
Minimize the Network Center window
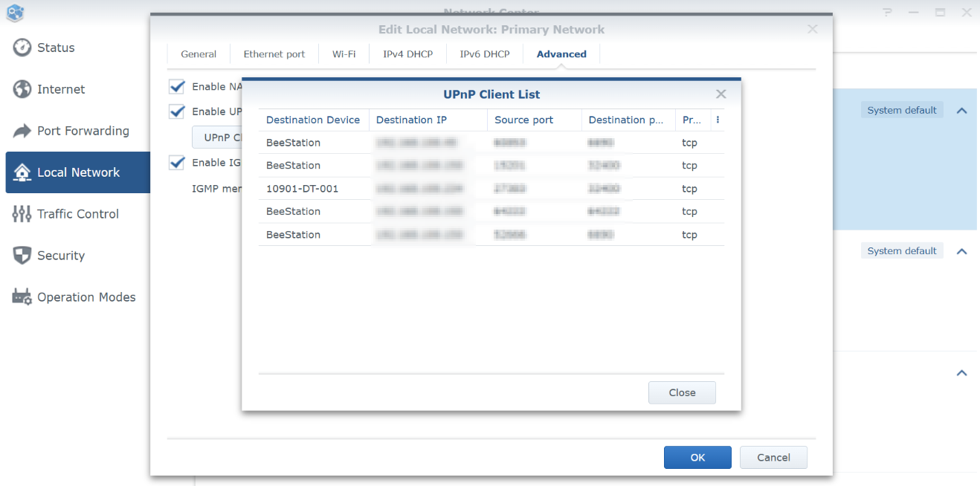coord(914,12)
